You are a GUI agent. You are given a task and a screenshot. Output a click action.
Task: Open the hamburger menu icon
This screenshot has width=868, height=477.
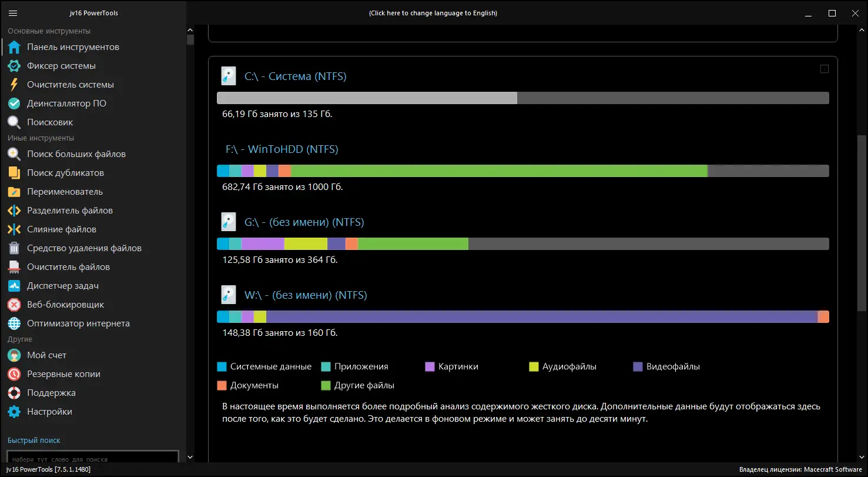point(13,13)
